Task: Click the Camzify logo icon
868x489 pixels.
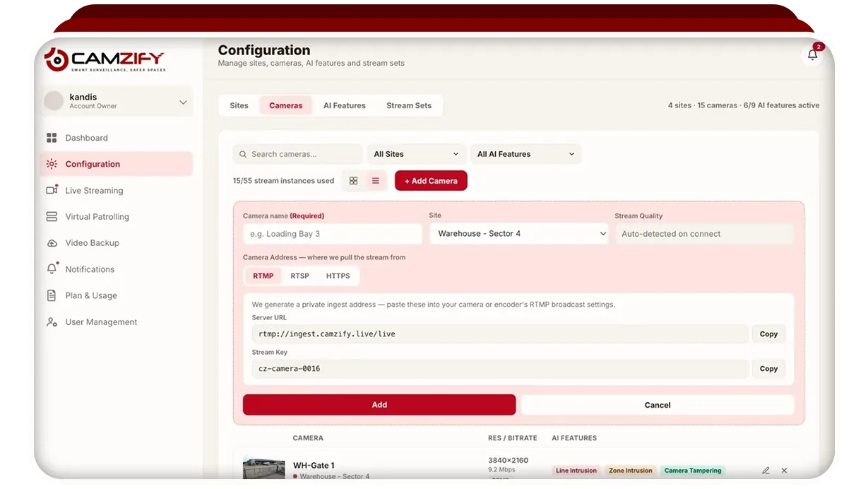Action: click(x=57, y=59)
